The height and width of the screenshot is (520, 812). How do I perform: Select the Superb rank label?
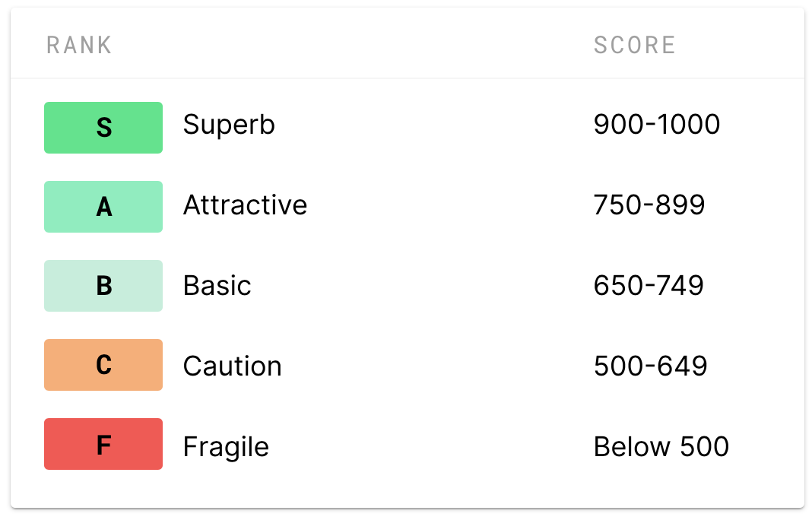(229, 125)
